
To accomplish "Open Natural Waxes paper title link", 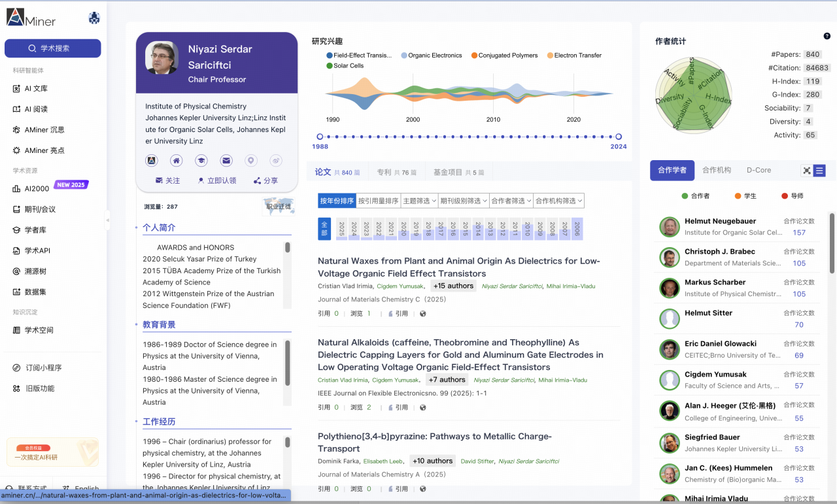I will 458,267.
